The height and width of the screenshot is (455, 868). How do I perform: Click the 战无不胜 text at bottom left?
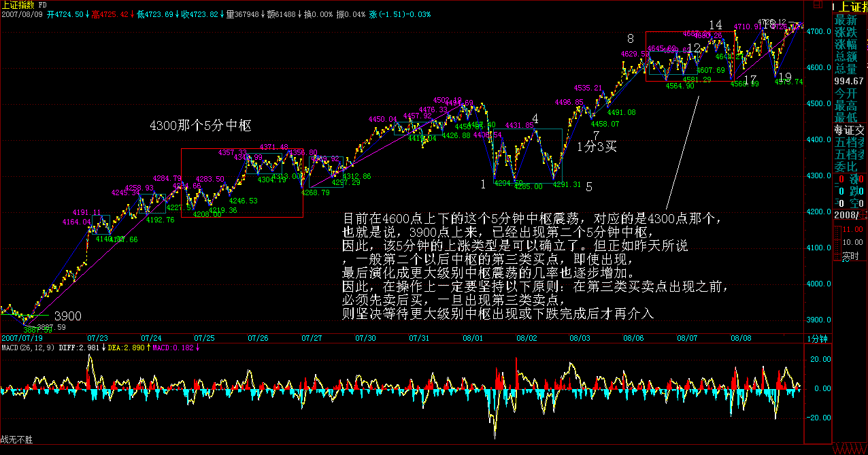17,441
